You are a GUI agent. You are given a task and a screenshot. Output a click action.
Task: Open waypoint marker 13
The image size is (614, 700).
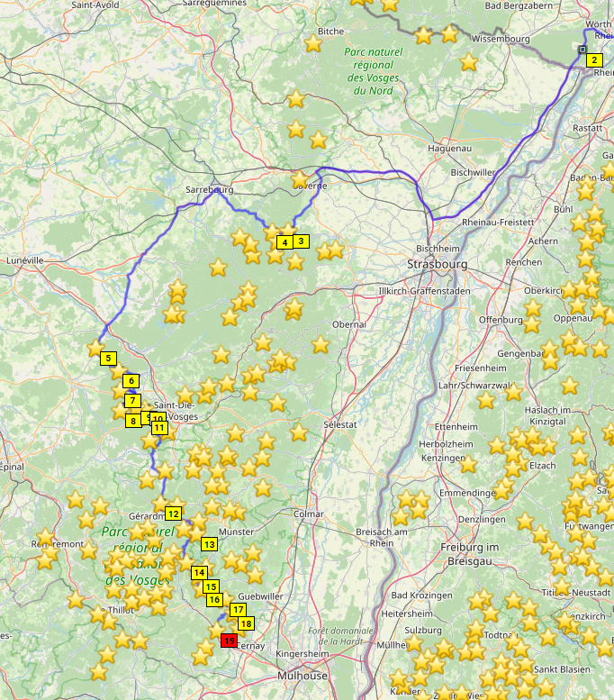(209, 544)
